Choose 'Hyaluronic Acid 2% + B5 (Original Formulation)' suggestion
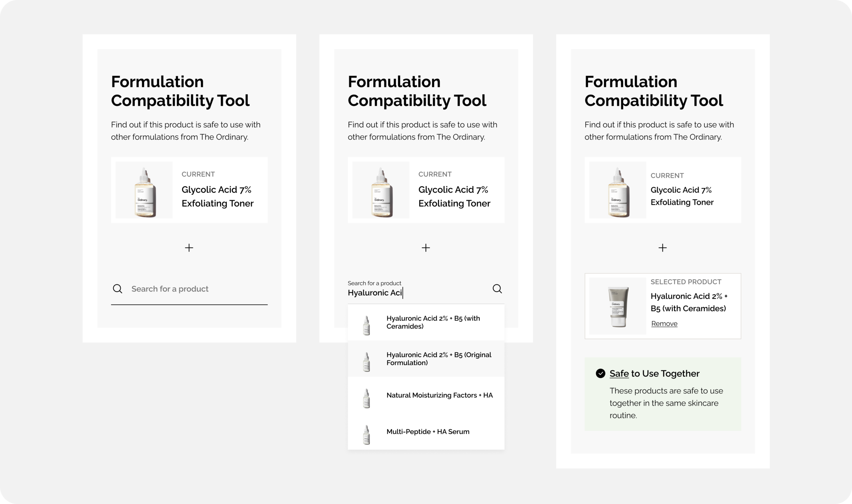 (x=439, y=359)
